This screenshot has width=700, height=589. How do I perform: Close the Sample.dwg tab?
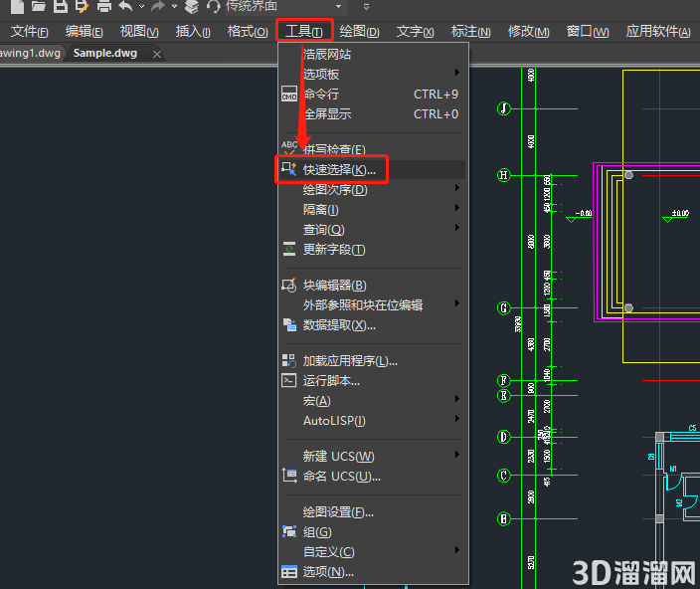pyautogui.click(x=157, y=54)
